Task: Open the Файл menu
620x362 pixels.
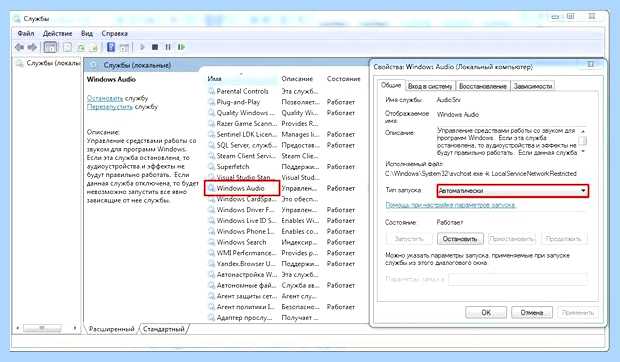Action: click(x=26, y=34)
